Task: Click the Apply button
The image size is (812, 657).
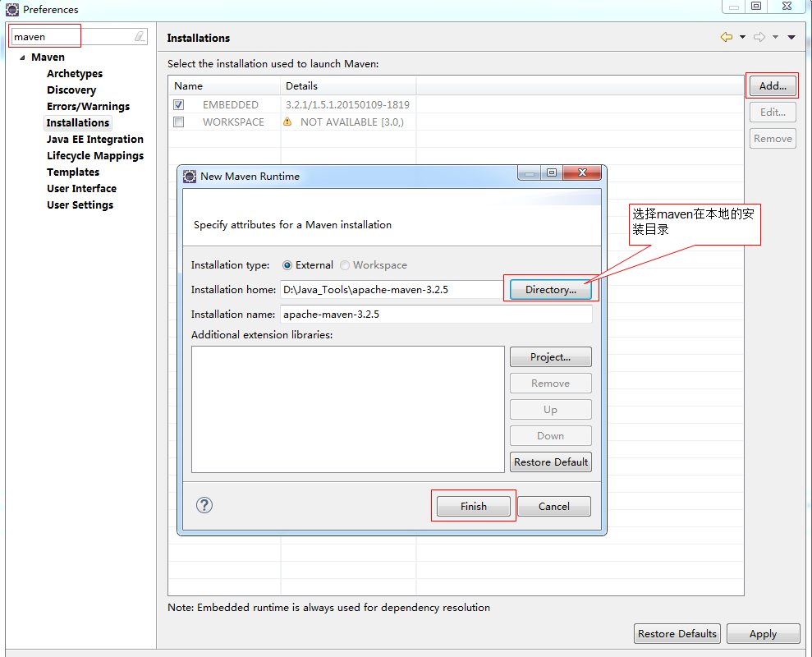Action: [764, 634]
